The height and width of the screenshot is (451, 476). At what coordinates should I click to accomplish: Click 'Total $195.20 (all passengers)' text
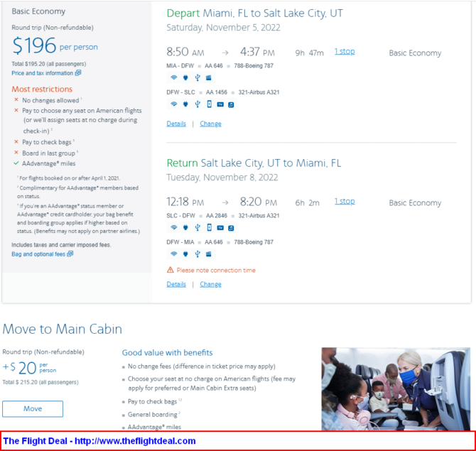[49, 64]
